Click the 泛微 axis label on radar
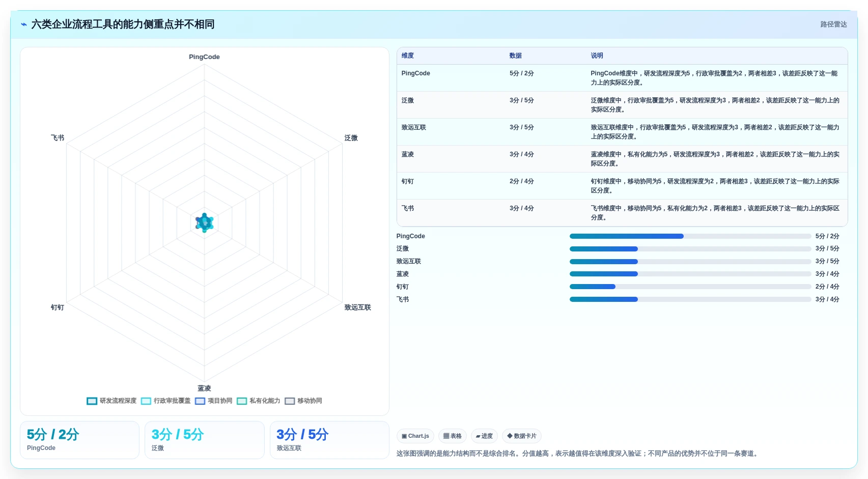Screen dimensions: 868x479 351,138
